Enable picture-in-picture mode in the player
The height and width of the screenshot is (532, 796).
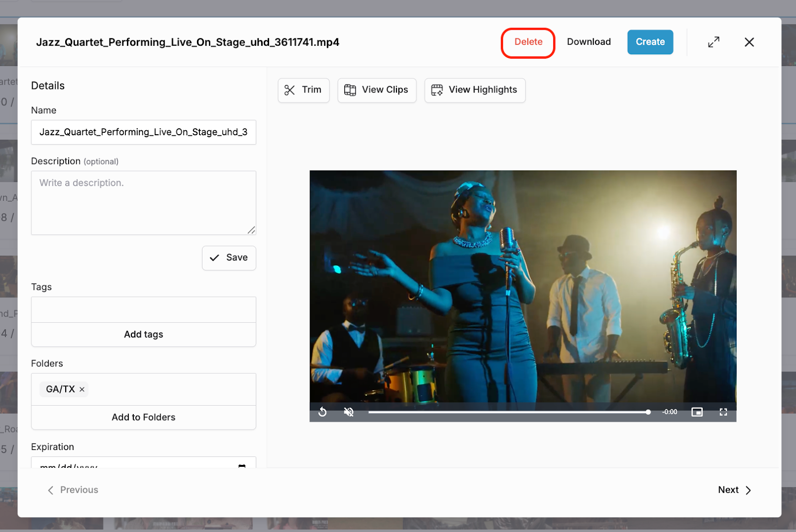(x=697, y=412)
